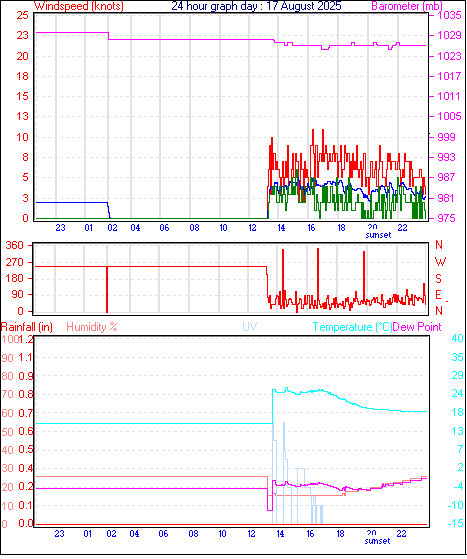Screen dimensions: 467x559
Task: Click the S compass label
Action: (439, 278)
